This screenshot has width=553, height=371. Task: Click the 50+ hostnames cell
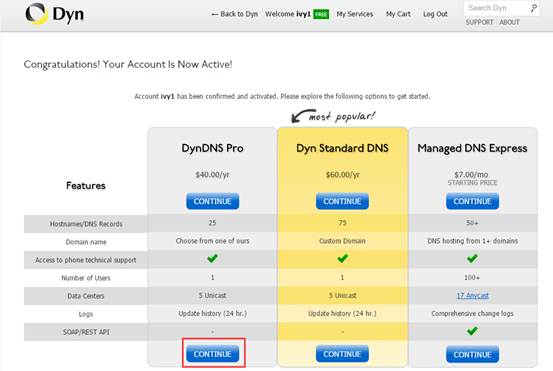point(472,223)
